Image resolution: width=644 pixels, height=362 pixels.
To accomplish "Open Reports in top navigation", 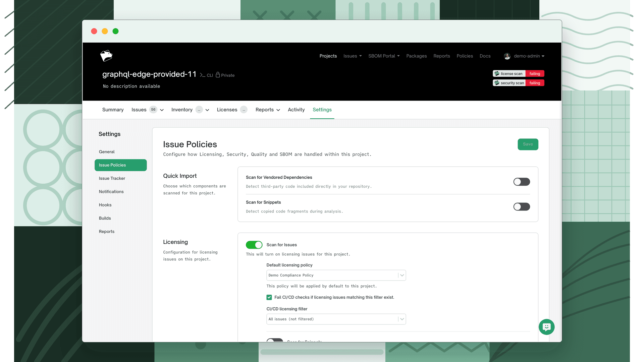I will [442, 56].
